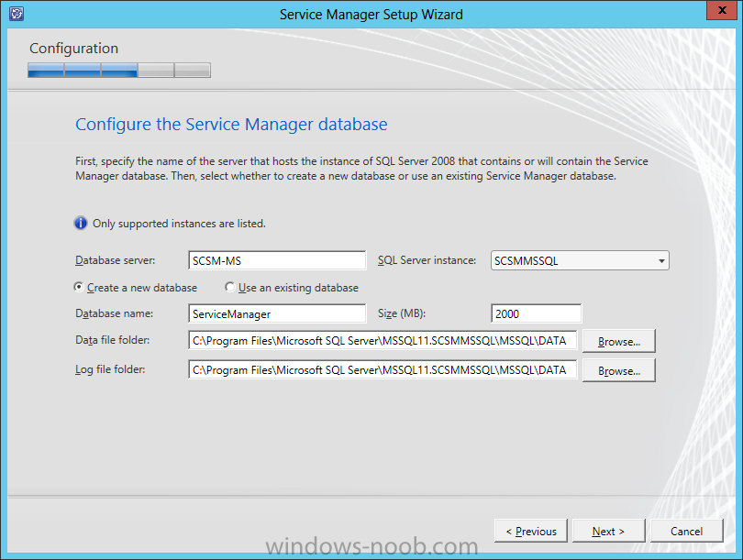Close the Setup Wizard window

point(722,10)
